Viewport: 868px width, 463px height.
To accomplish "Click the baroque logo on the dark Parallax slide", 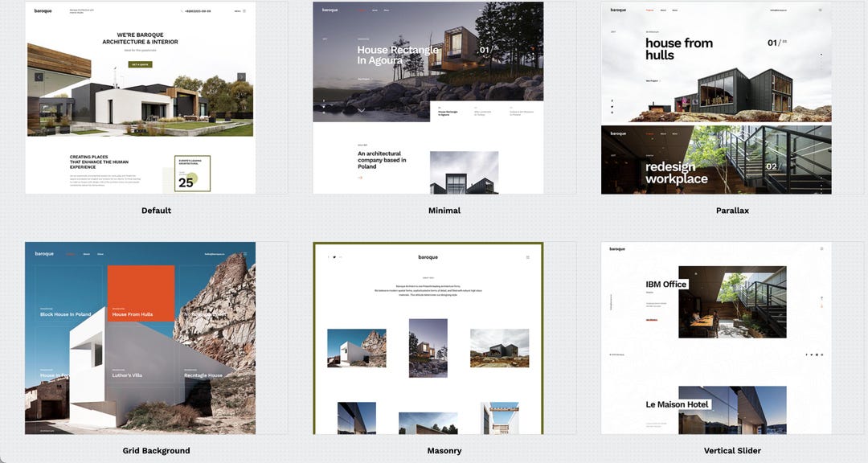I will coord(618,133).
